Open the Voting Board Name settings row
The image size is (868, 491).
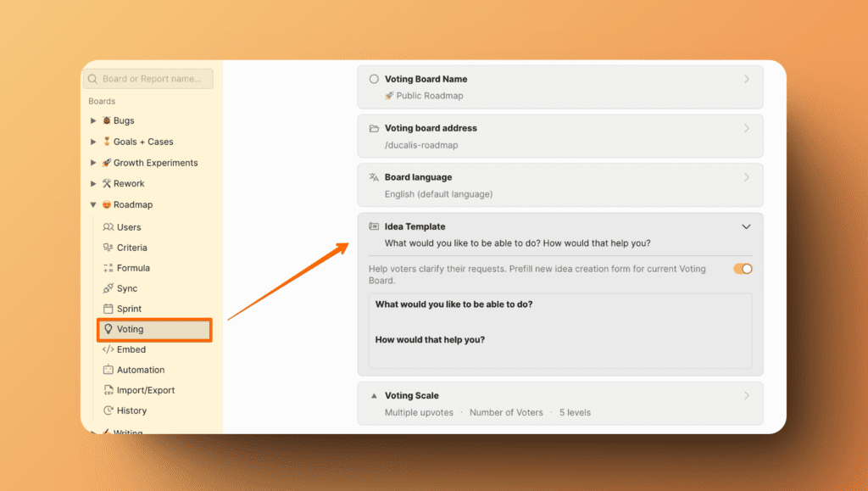559,86
